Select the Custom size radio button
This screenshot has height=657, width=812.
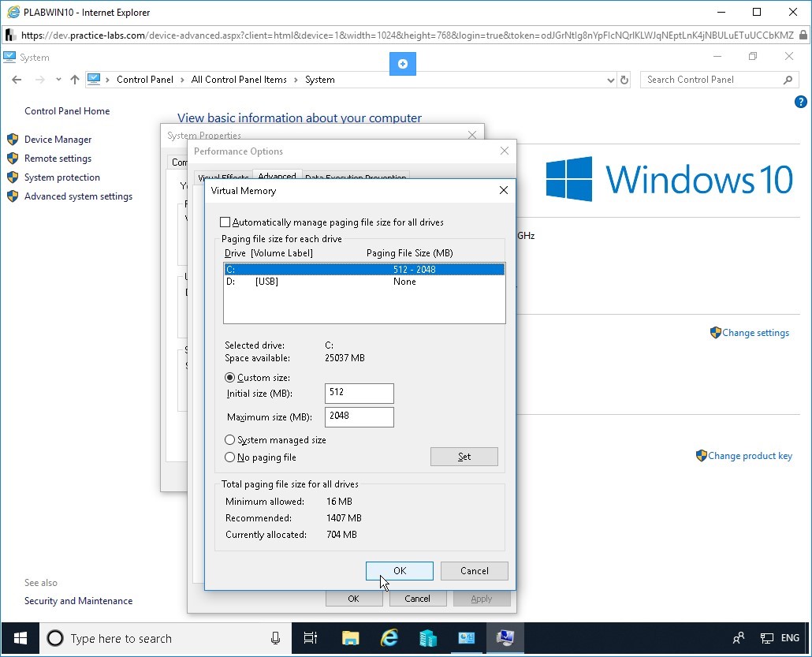pyautogui.click(x=230, y=378)
